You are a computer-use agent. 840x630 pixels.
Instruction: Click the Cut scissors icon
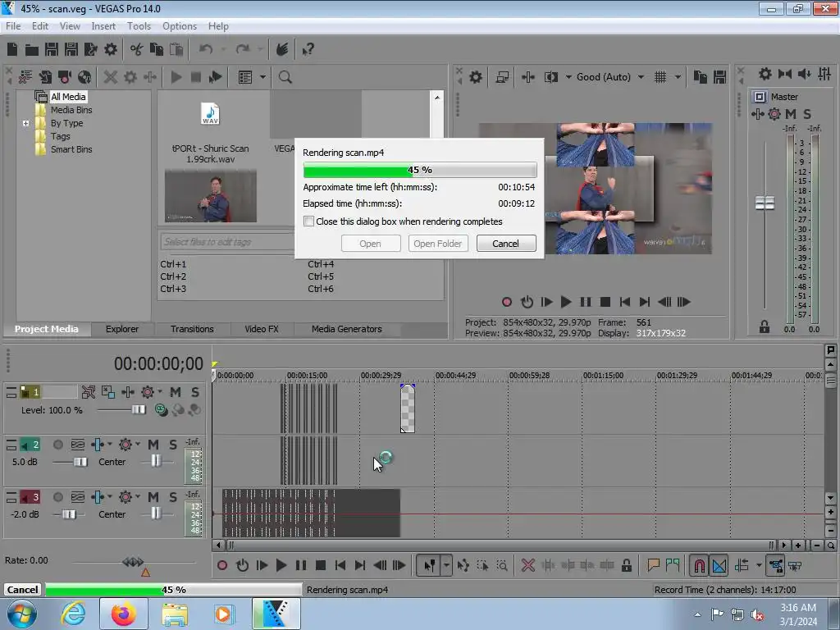click(x=137, y=50)
